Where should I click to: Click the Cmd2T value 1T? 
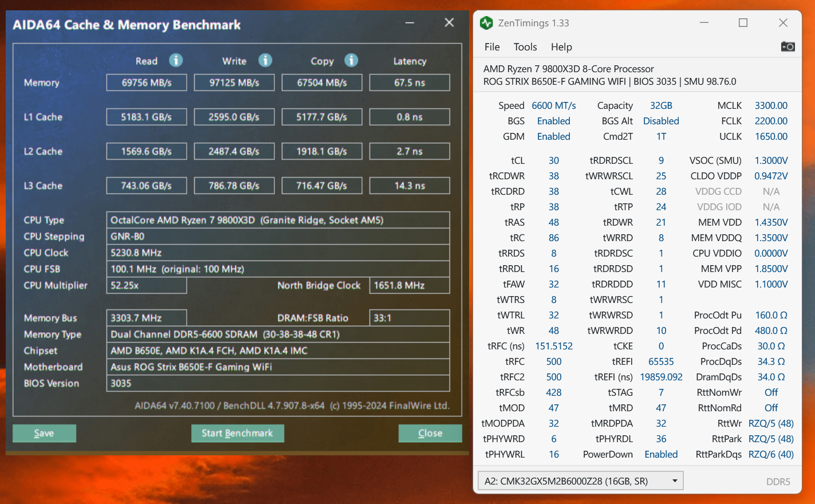(x=661, y=136)
